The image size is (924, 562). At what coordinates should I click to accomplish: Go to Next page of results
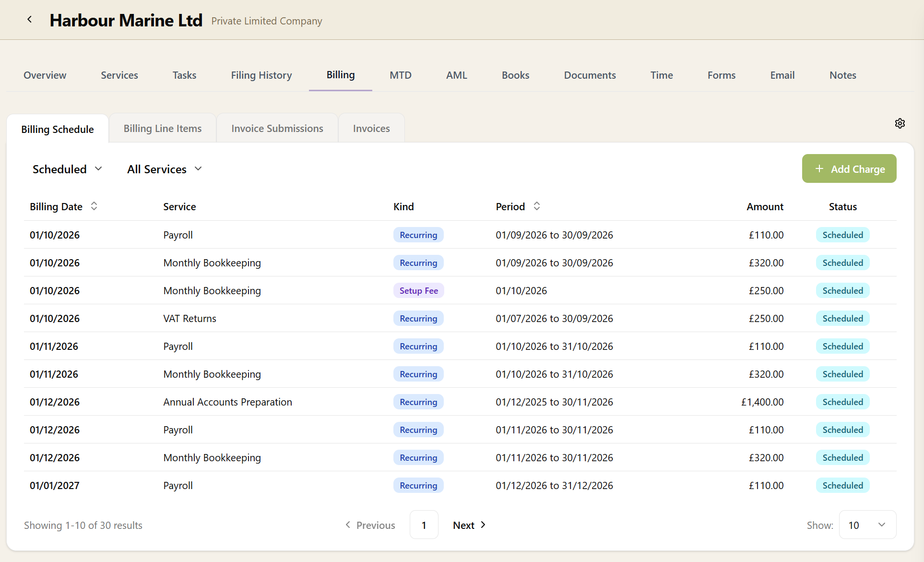pyautogui.click(x=470, y=525)
